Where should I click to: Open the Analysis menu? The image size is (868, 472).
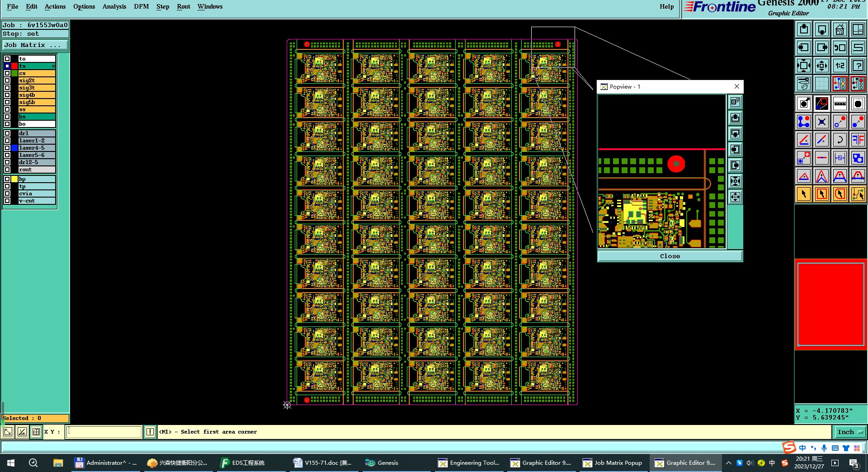[114, 6]
